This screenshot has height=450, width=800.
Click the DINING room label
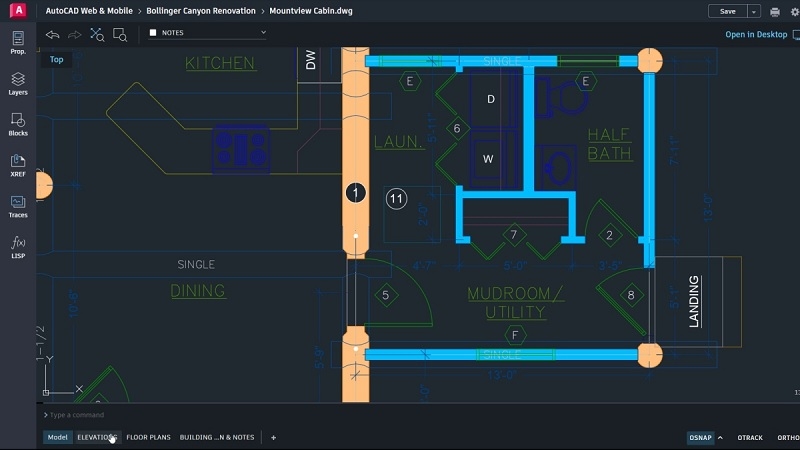click(198, 291)
